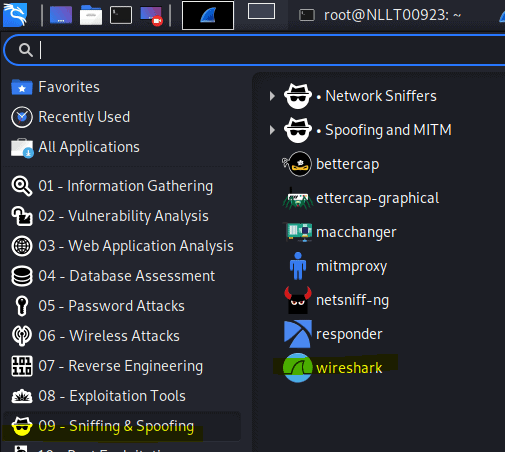Screen dimensions: 505x452
Task: Select 07 - Reverse Engineering category
Action: pos(121,366)
